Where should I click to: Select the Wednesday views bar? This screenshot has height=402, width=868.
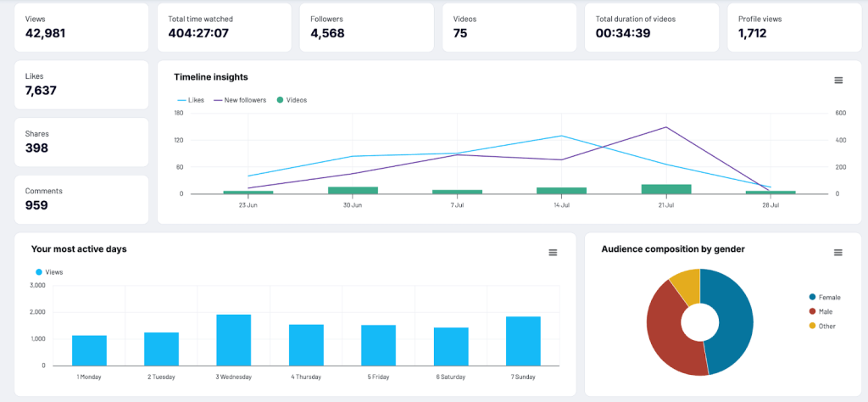pyautogui.click(x=234, y=340)
